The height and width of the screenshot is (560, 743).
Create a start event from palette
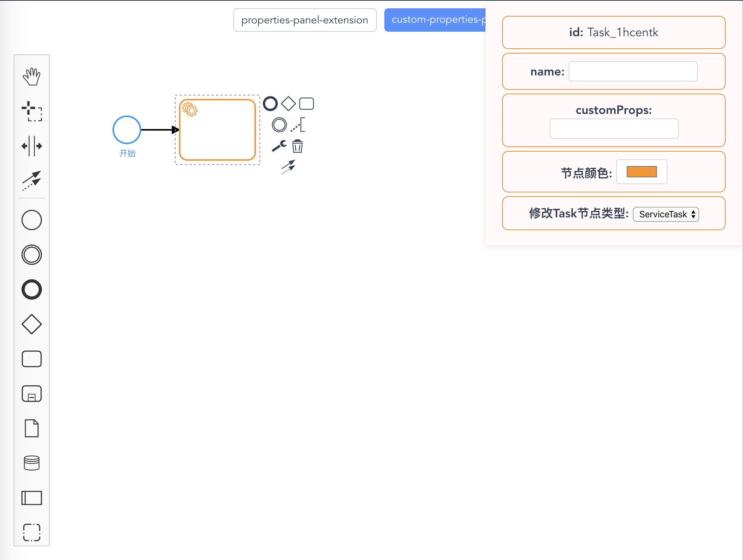click(x=32, y=220)
